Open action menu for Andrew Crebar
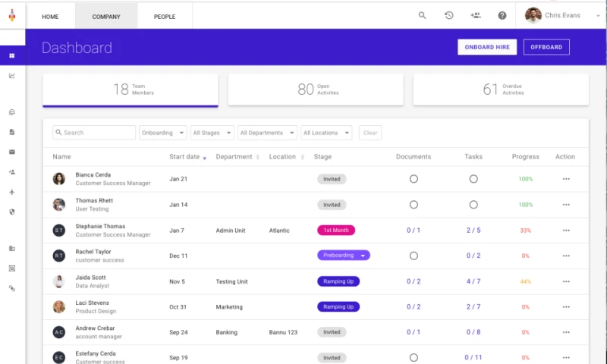607x364 pixels. pos(566,332)
